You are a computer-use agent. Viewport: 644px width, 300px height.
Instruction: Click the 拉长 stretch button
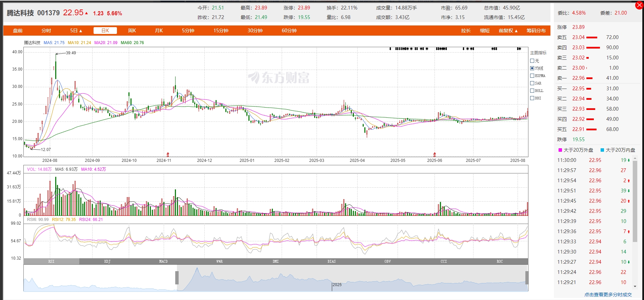point(466,31)
